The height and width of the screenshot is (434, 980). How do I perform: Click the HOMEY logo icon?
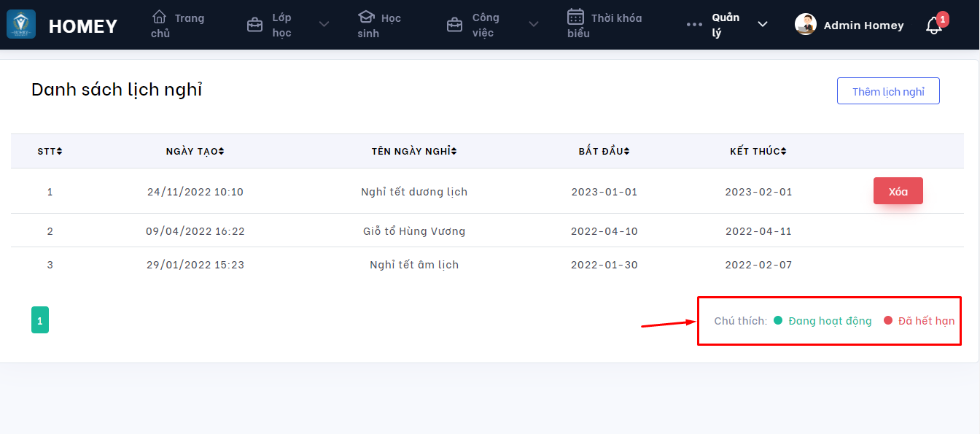coord(21,25)
